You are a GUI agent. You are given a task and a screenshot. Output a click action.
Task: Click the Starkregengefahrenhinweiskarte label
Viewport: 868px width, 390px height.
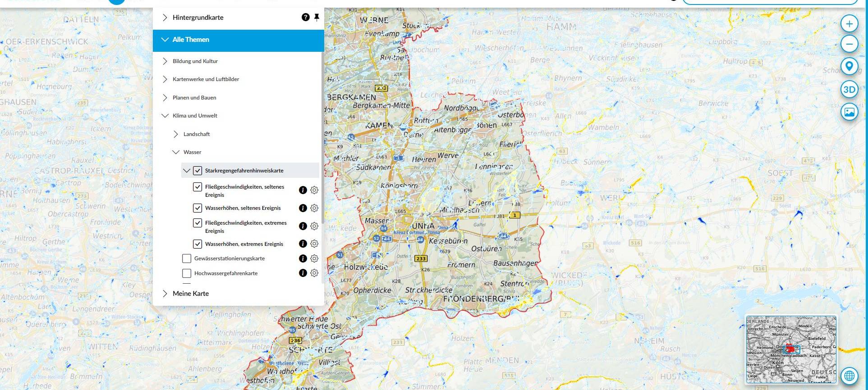[244, 171]
